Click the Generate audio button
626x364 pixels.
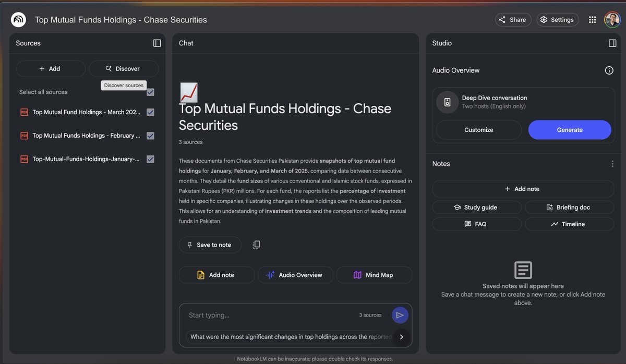pos(570,130)
